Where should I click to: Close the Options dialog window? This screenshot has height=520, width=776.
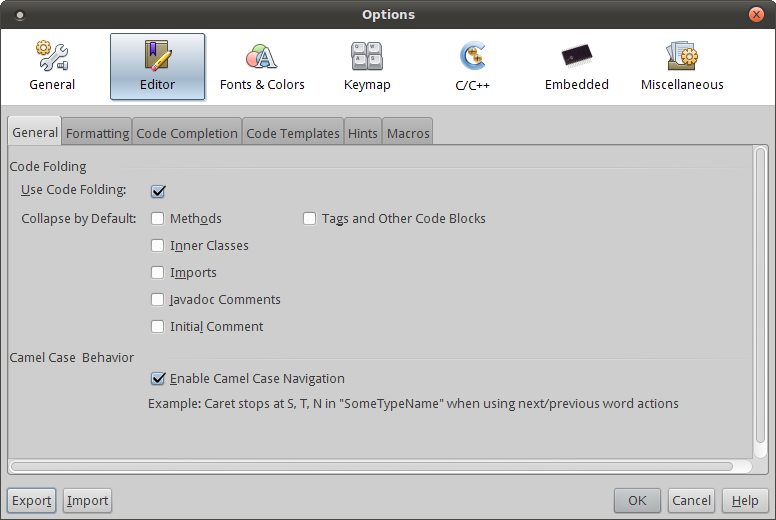click(x=756, y=14)
